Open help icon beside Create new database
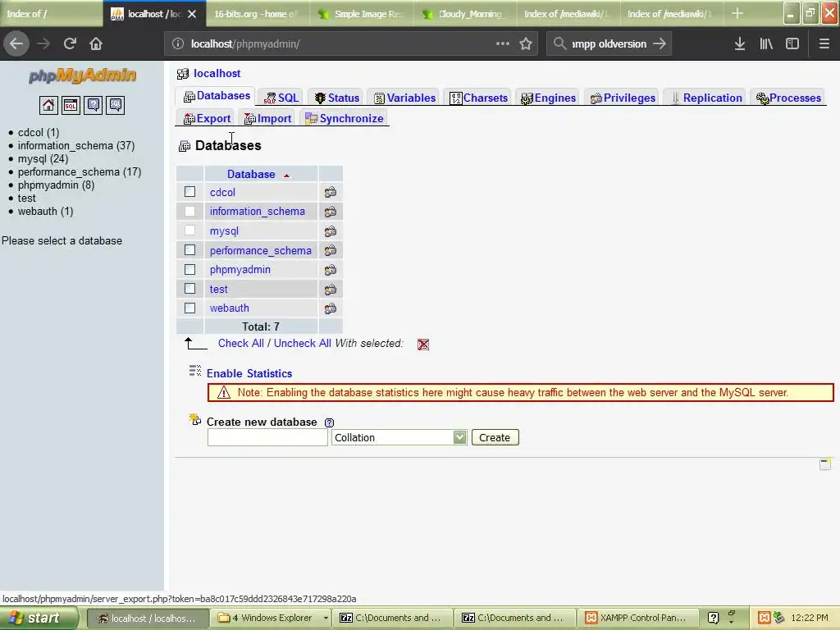The height and width of the screenshot is (630, 840). 330,422
